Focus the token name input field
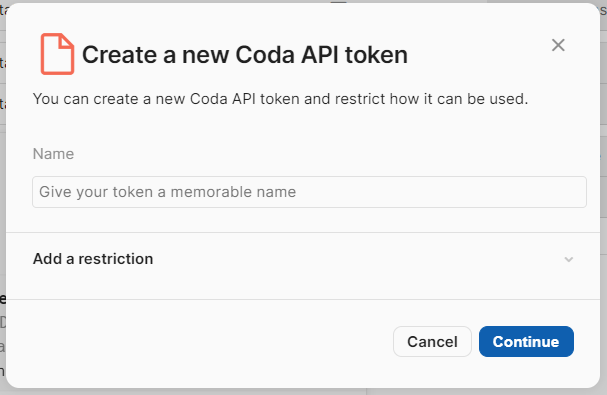Image resolution: width=607 pixels, height=395 pixels. (x=309, y=192)
